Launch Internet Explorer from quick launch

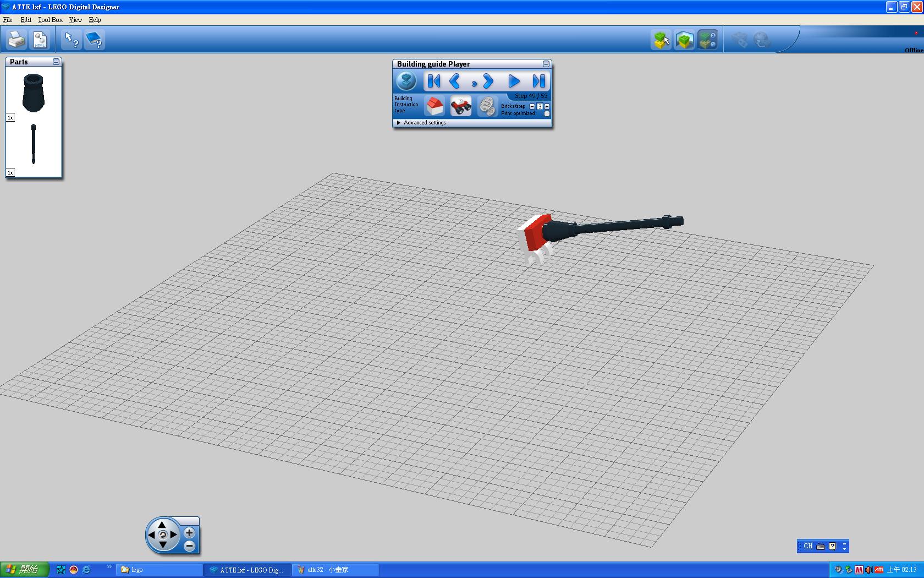pyautogui.click(x=86, y=570)
